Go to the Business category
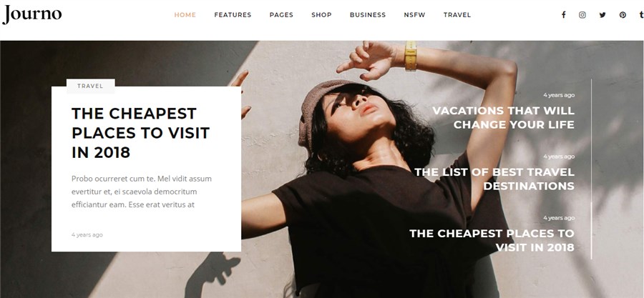644x298 pixels. pos(368,15)
